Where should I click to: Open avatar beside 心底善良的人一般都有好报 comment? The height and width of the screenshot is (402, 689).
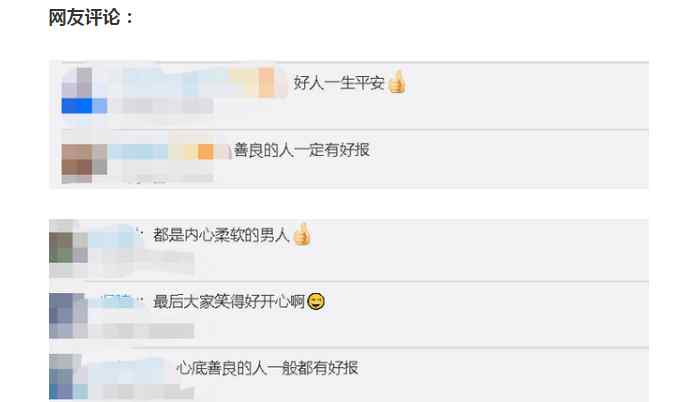pyautogui.click(x=68, y=377)
